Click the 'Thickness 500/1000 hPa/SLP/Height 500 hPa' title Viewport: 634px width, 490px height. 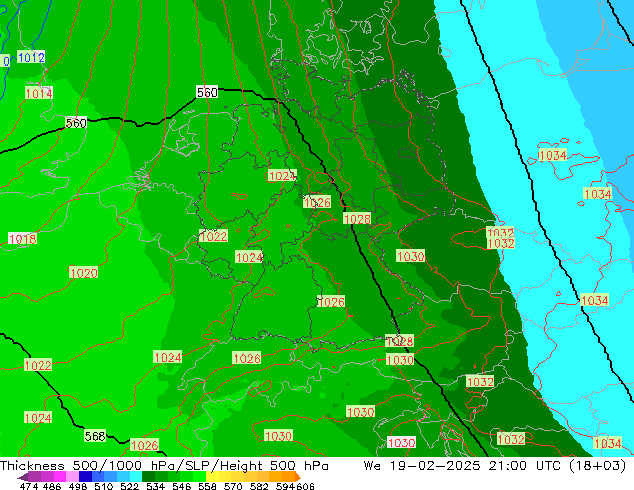[x=164, y=465]
